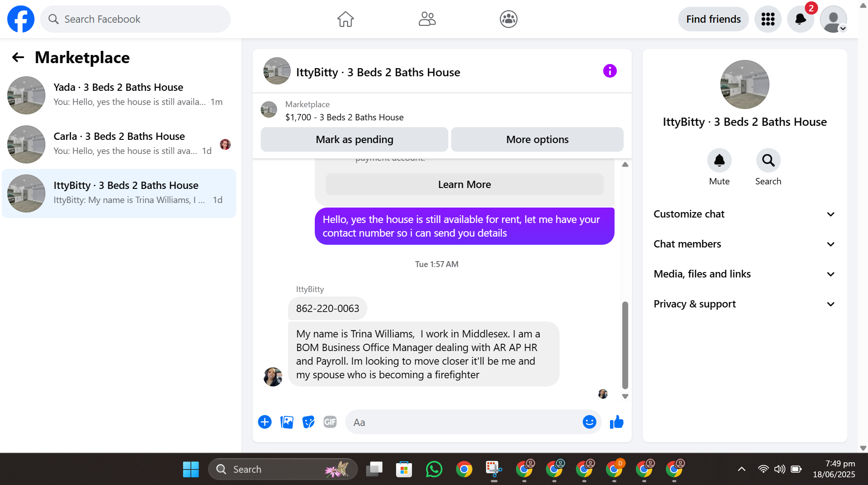Click the Find friends button

[714, 19]
